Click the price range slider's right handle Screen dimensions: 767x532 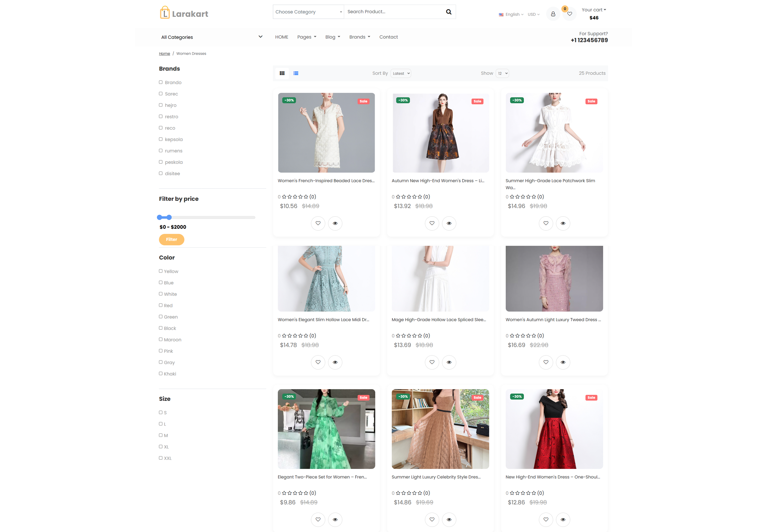pos(169,217)
